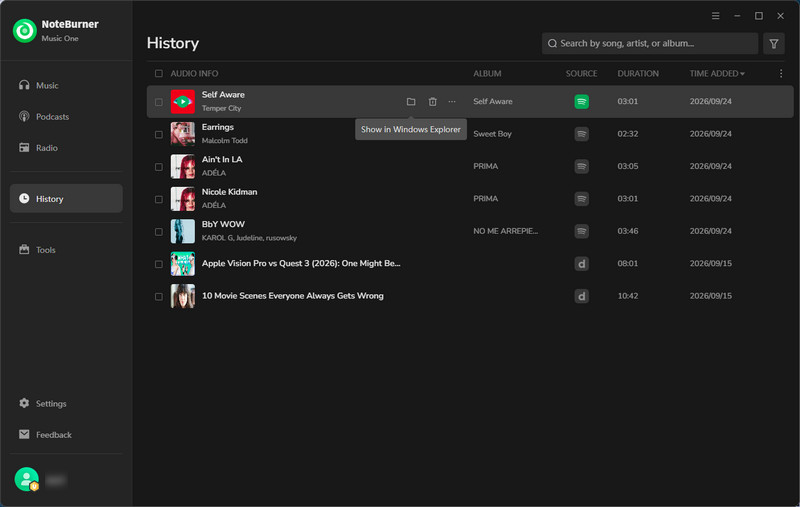800x507 pixels.
Task: Click the NO ME ARREPIE... album text
Action: [x=506, y=231]
